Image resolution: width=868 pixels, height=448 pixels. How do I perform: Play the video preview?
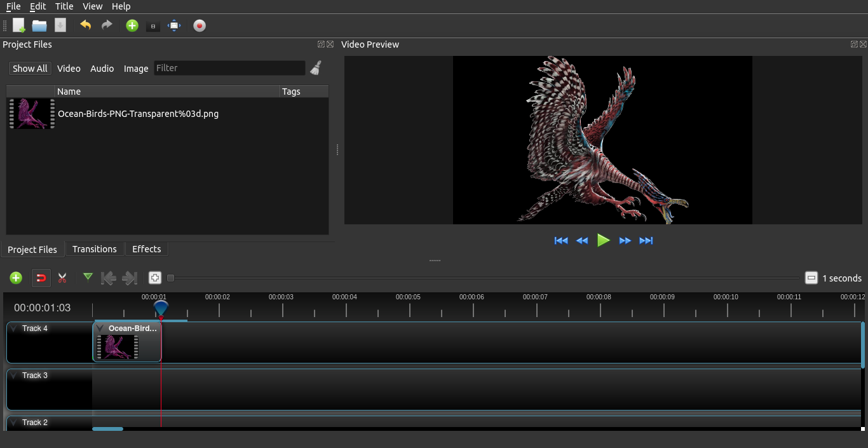pyautogui.click(x=604, y=240)
